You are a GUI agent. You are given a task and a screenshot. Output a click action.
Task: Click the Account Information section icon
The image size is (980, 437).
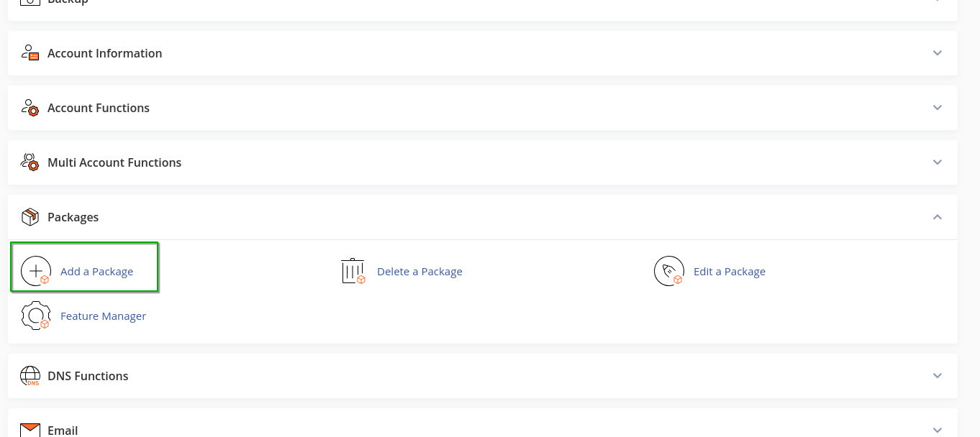tap(30, 53)
